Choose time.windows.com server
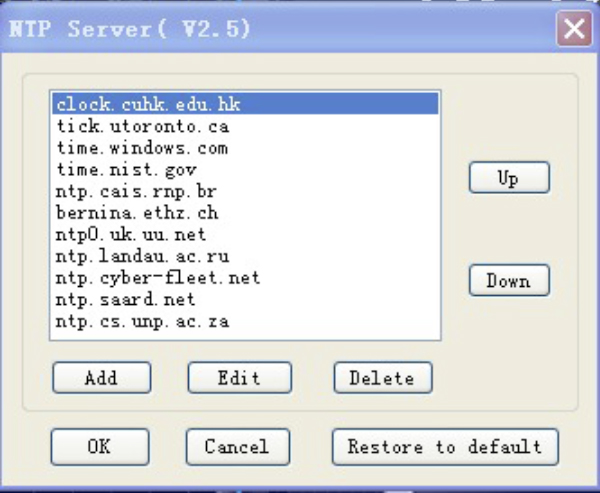600x493 pixels. [x=245, y=147]
